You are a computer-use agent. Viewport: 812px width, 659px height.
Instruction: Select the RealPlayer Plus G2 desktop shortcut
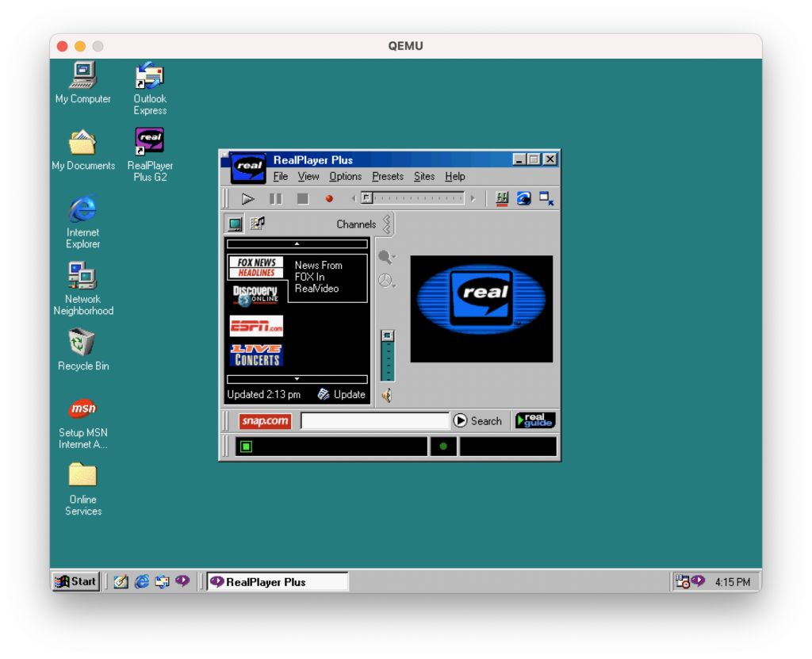click(x=150, y=155)
